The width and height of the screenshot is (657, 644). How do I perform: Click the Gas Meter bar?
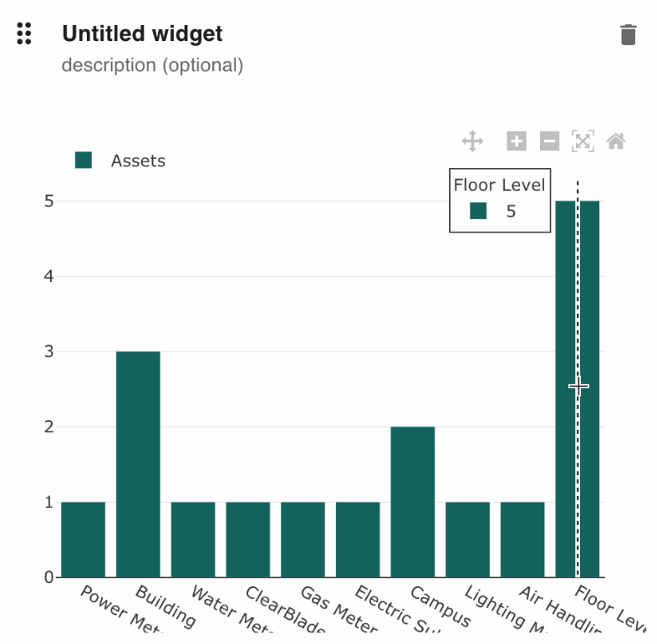tap(303, 539)
